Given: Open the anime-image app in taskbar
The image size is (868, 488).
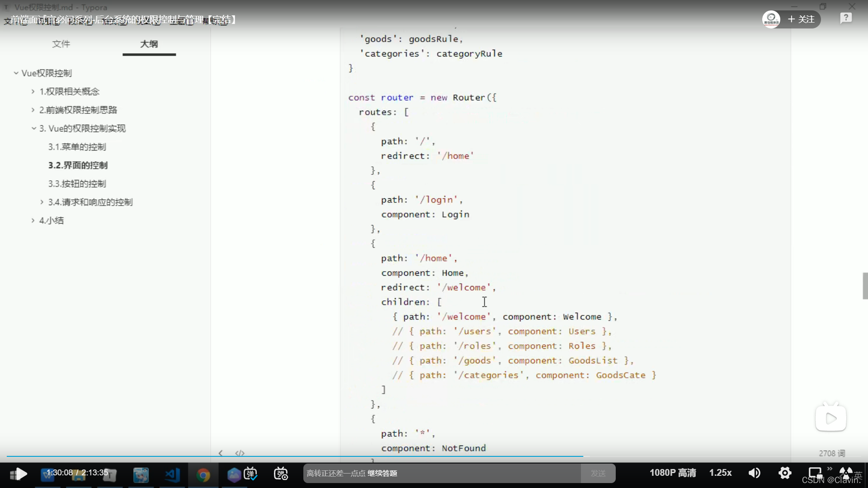Looking at the screenshot, I should click(141, 474).
